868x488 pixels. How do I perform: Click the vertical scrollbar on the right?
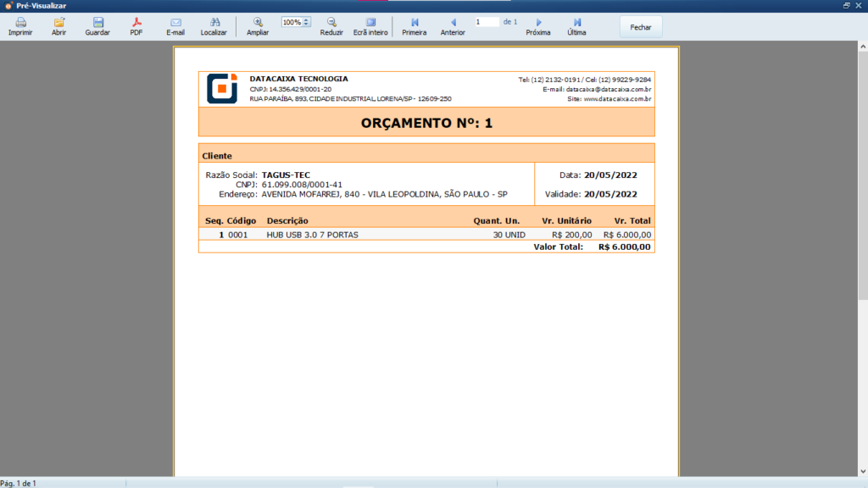point(862,169)
